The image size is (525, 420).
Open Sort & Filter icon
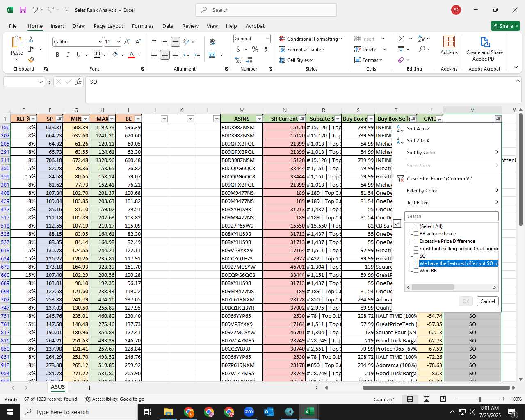[422, 39]
